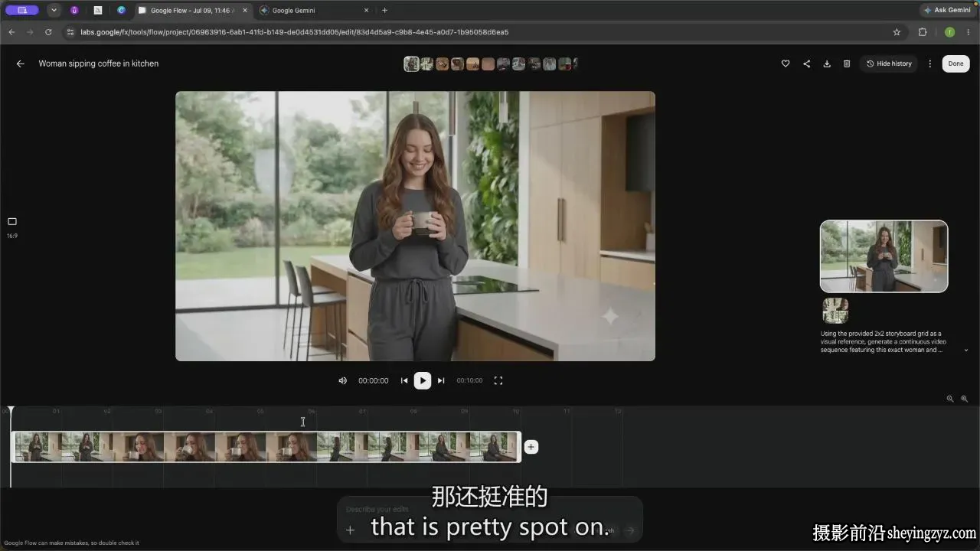The width and height of the screenshot is (980, 551).
Task: Click the browser address bar URL
Action: coord(295,32)
